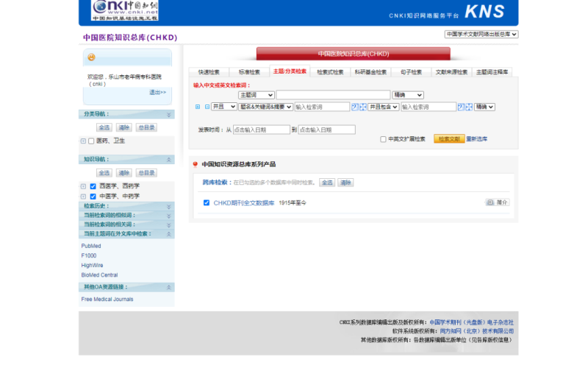Click the minus icon to remove search row
588x368 pixels.
tap(207, 107)
